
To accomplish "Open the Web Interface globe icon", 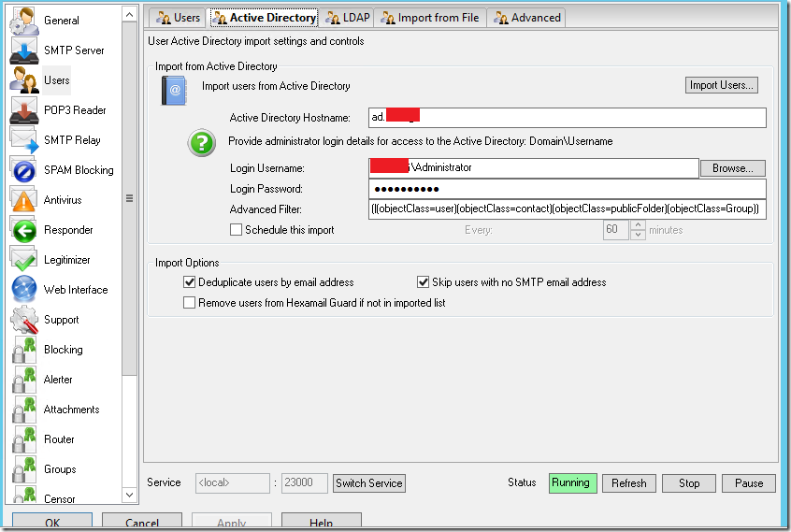I will (23, 290).
